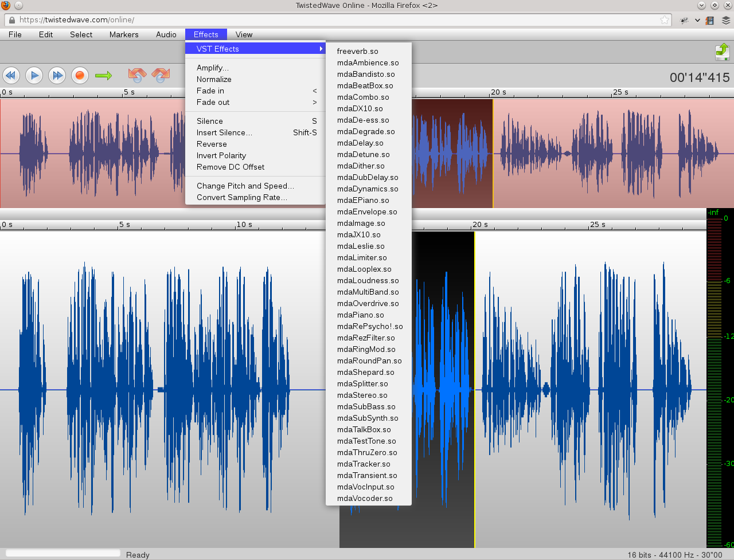734x560 pixels.
Task: Click the fast forward button
Action: pyautogui.click(x=57, y=76)
